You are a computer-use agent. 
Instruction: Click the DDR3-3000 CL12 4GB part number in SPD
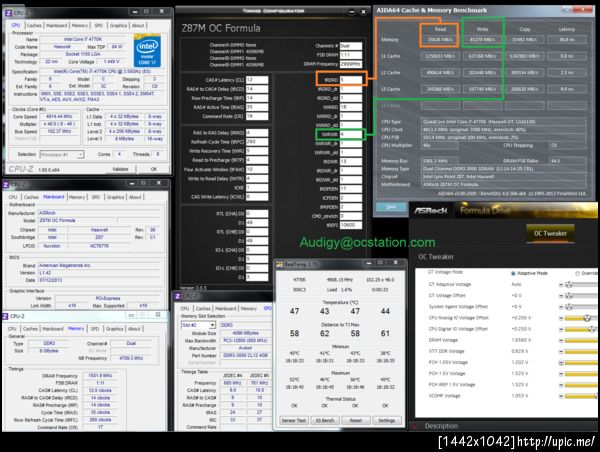pyautogui.click(x=245, y=355)
